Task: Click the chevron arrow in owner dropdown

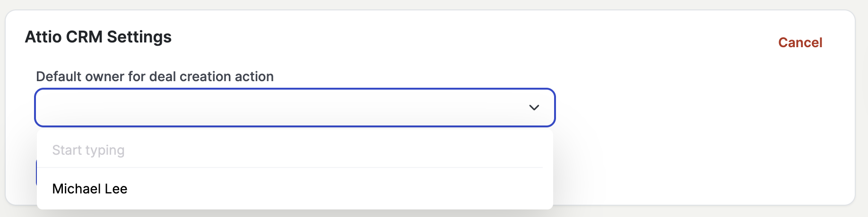Action: pos(534,108)
